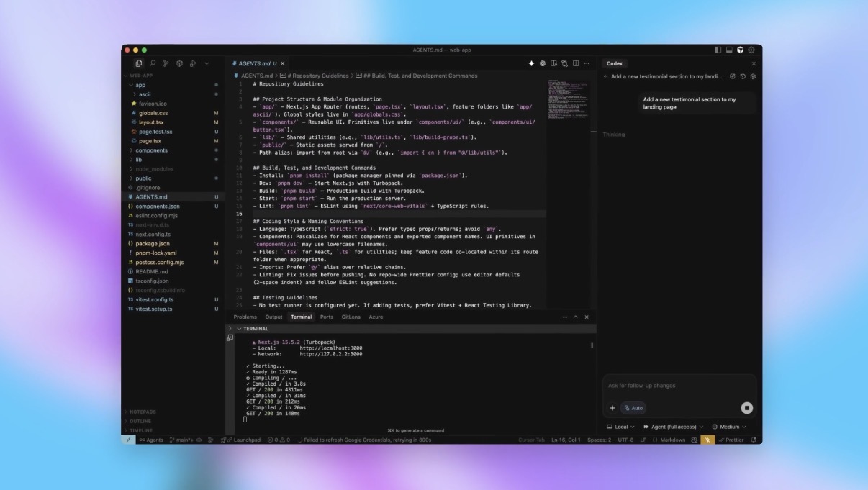Image resolution: width=868 pixels, height=490 pixels.
Task: Close the Codex panel
Action: pyautogui.click(x=754, y=63)
